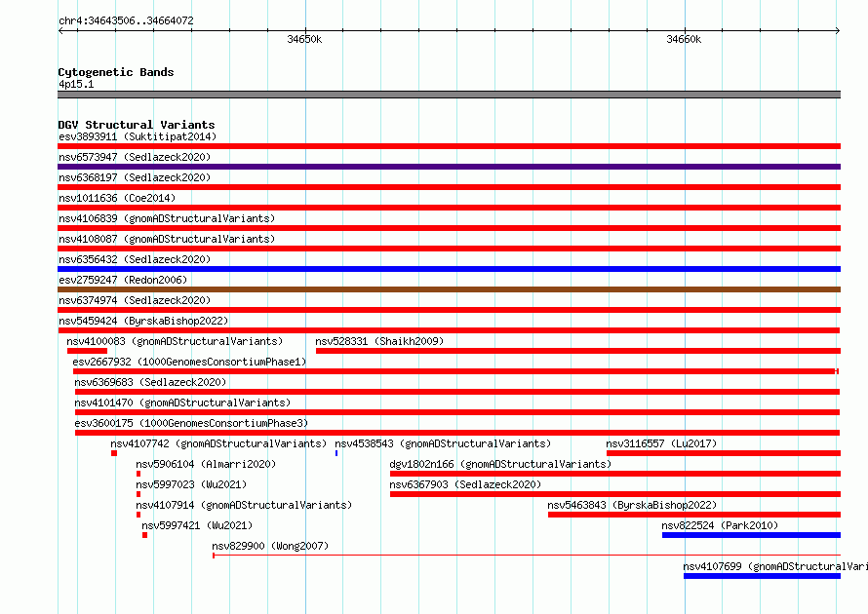The image size is (868, 614).
Task: Open the nsv6368197 (Sedlazeck2020) label
Action: point(135,177)
